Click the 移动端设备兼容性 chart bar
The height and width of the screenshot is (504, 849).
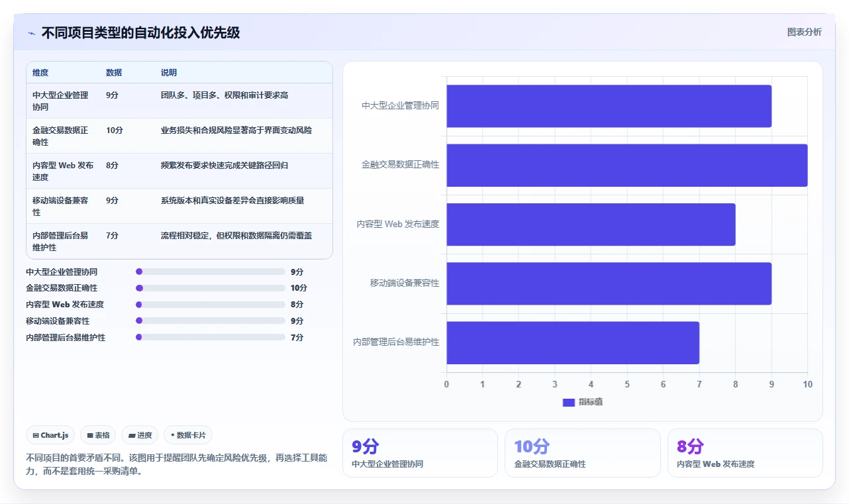[609, 283]
